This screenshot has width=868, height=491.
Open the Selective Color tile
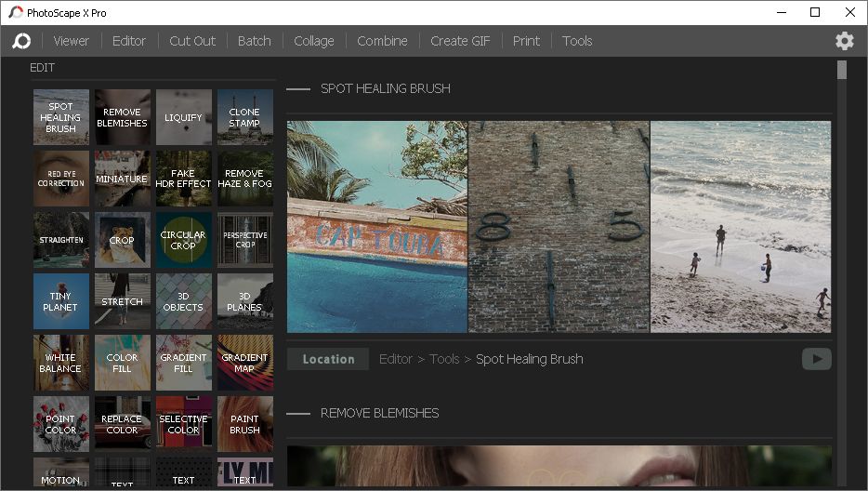click(x=184, y=424)
